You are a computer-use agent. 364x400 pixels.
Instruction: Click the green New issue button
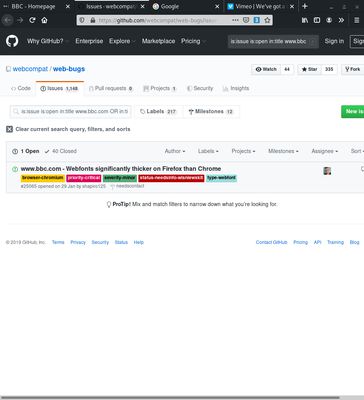click(353, 111)
